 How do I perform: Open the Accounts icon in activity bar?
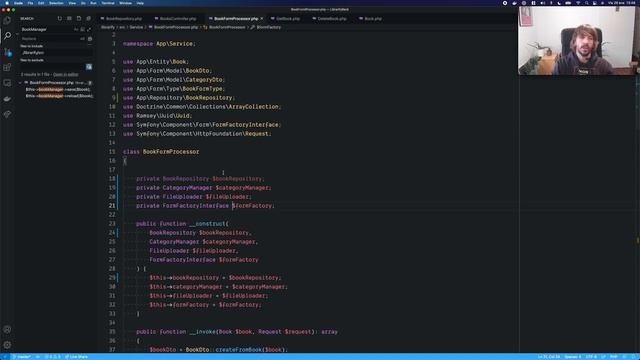point(7,329)
